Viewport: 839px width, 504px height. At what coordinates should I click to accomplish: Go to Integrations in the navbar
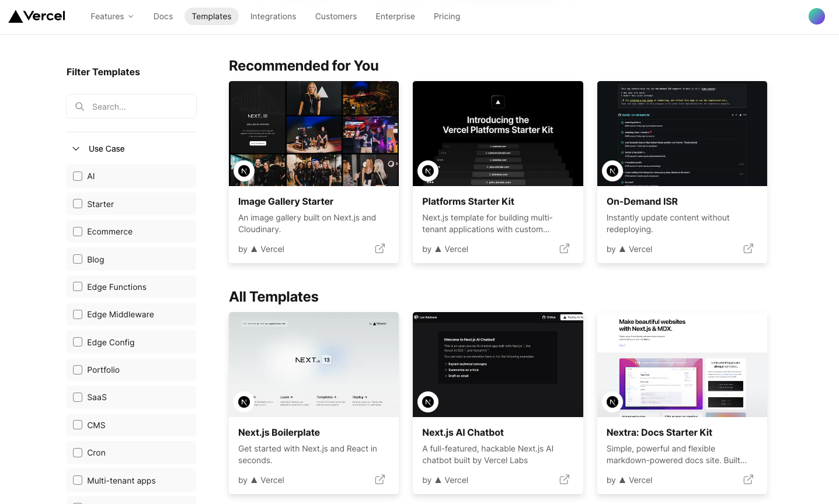pos(273,16)
